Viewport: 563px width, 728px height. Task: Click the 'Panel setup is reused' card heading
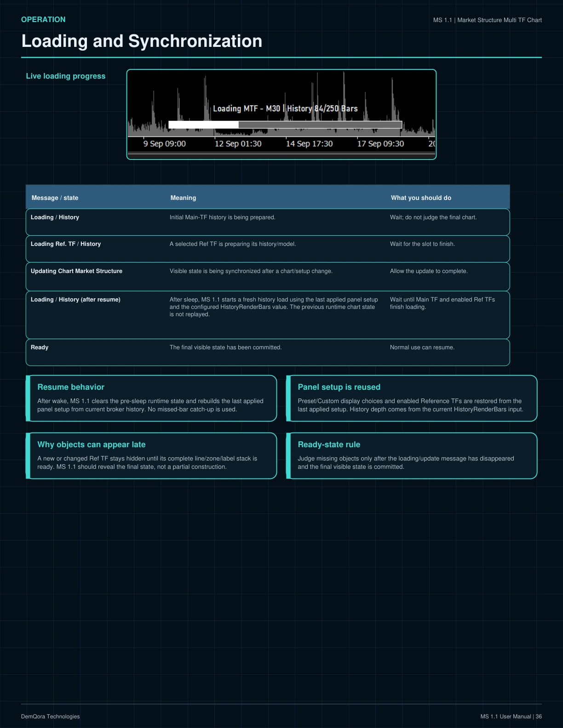[x=339, y=387]
